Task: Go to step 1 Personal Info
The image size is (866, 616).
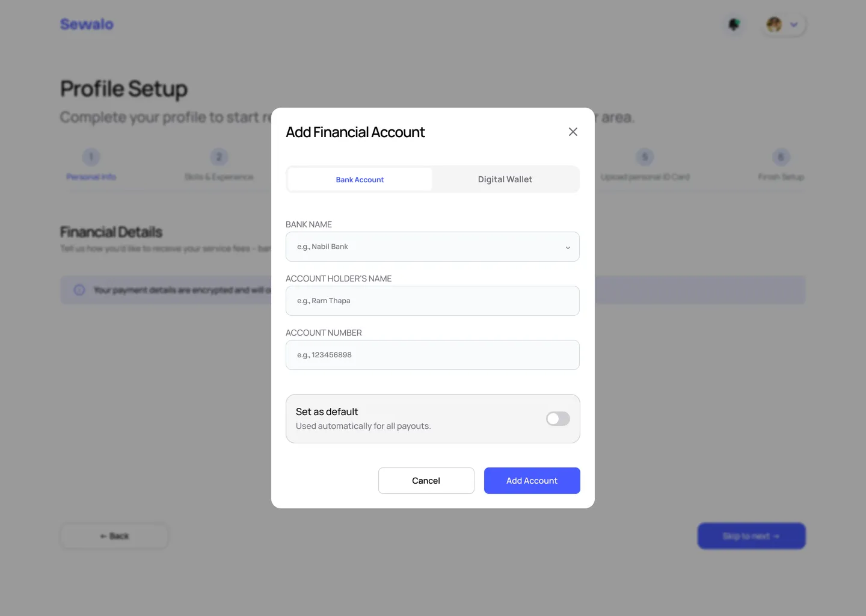Action: [91, 165]
